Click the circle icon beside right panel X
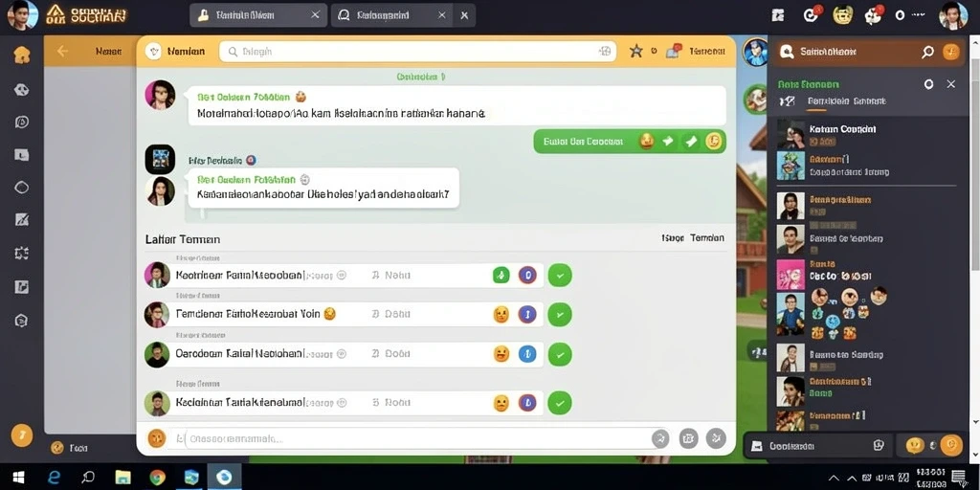 pyautogui.click(x=928, y=84)
